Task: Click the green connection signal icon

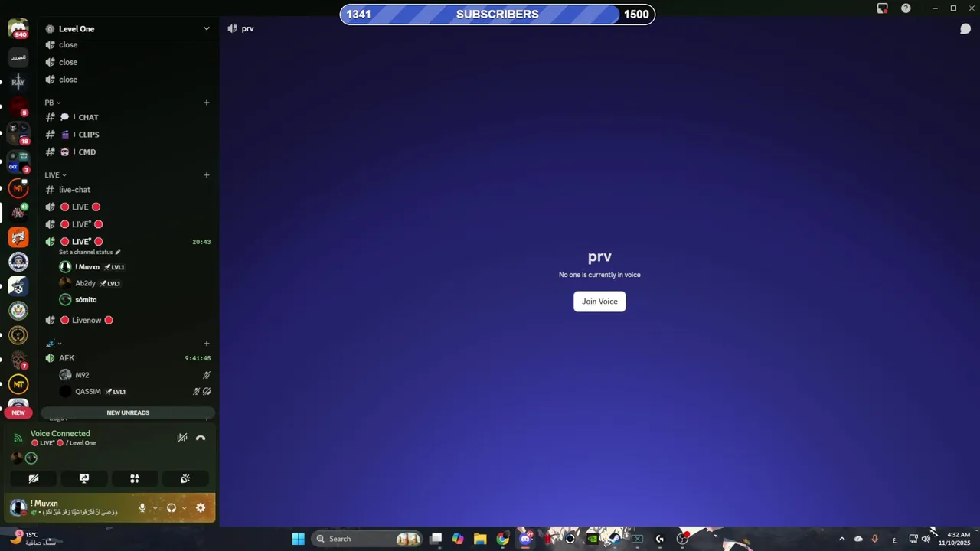Action: click(18, 438)
